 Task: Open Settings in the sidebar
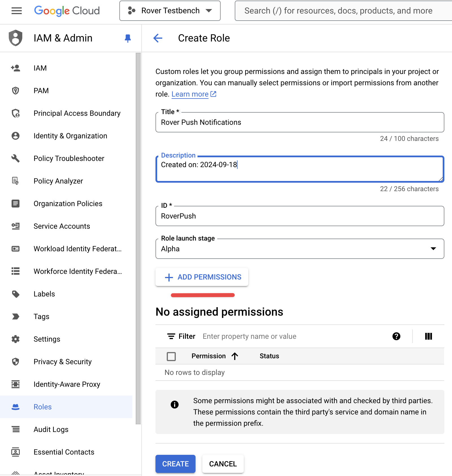(x=47, y=339)
